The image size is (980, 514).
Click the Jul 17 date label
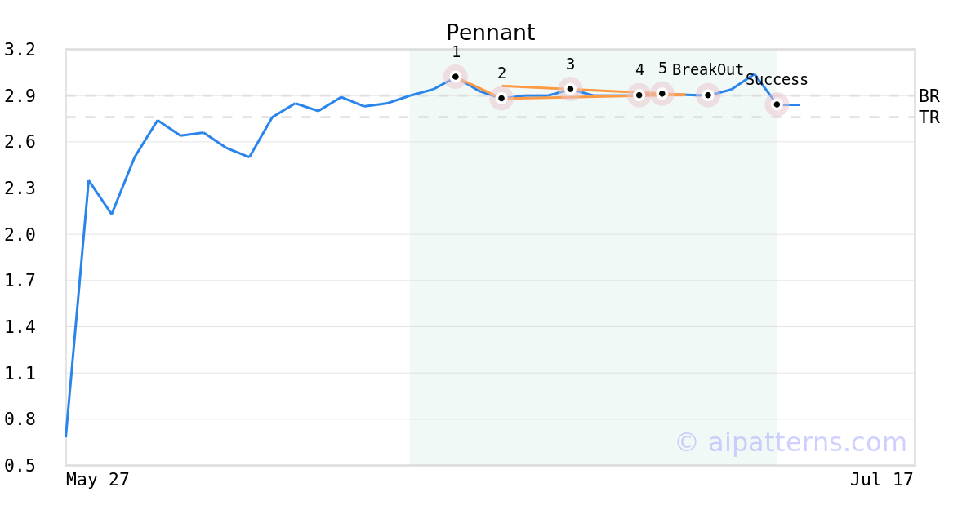tap(881, 480)
